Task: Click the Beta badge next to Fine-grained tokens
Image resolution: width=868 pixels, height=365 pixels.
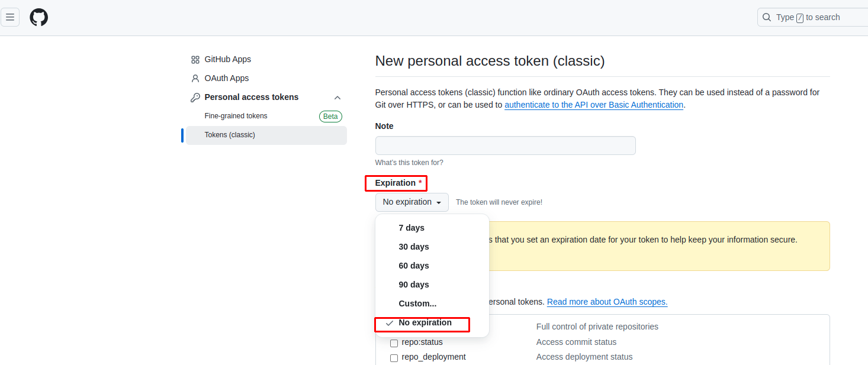Action: (330, 117)
